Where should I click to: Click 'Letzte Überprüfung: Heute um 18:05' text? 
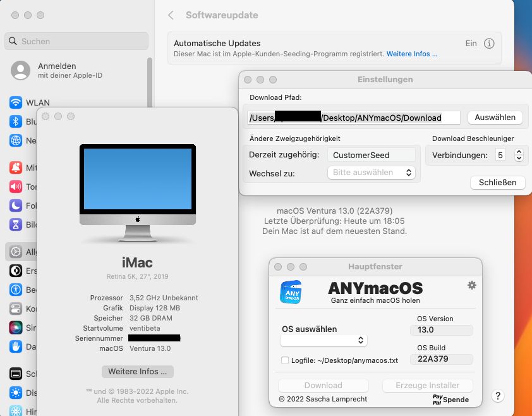point(334,221)
